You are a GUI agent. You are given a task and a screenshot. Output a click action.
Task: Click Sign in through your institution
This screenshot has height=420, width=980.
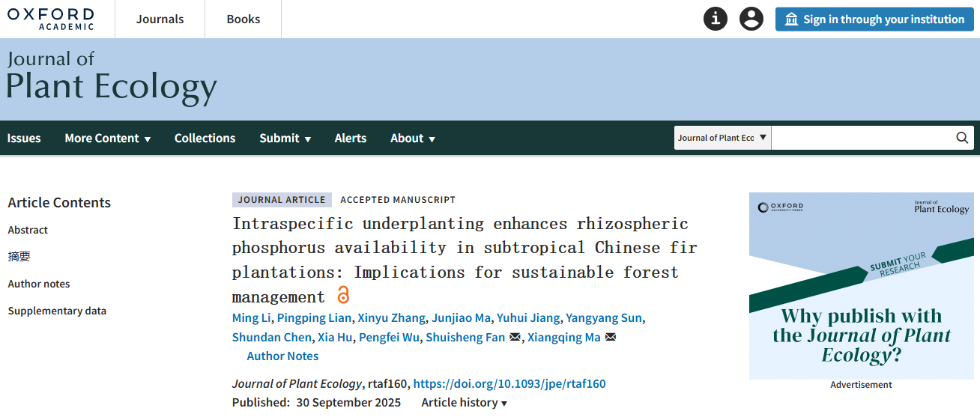[874, 19]
